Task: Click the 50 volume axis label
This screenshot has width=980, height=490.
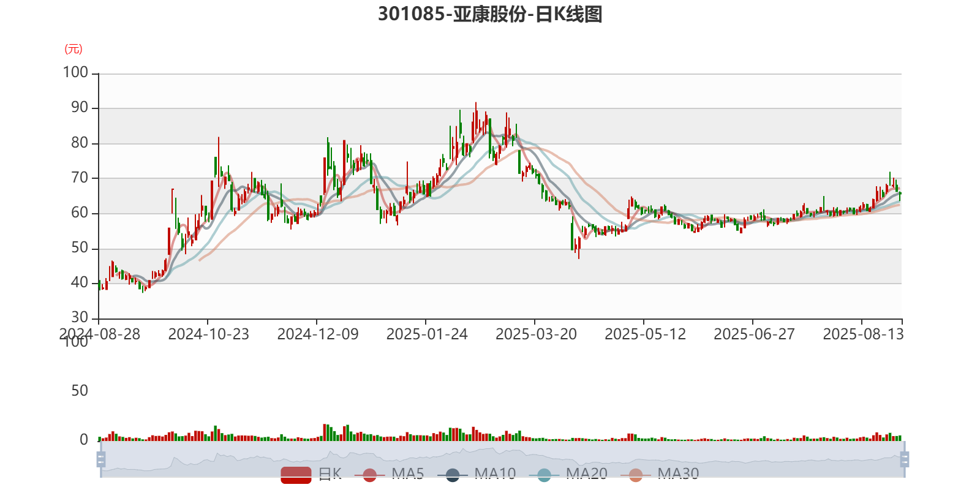Action: 80,390
